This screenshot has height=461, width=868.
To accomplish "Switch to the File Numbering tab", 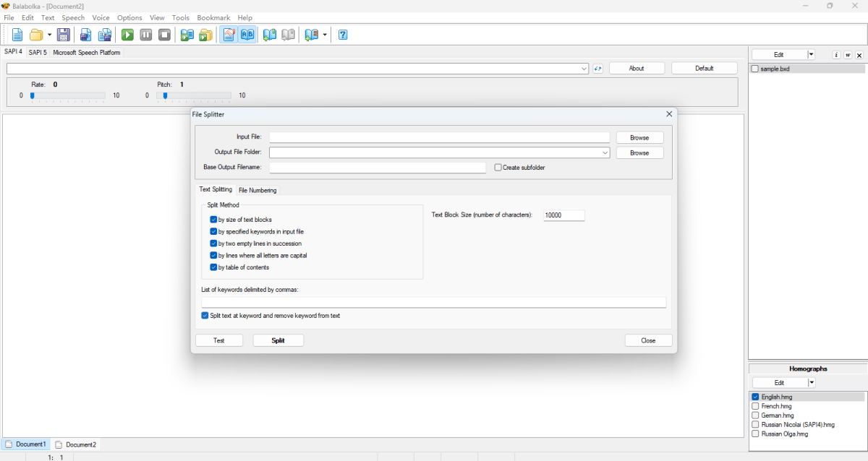I will point(258,190).
